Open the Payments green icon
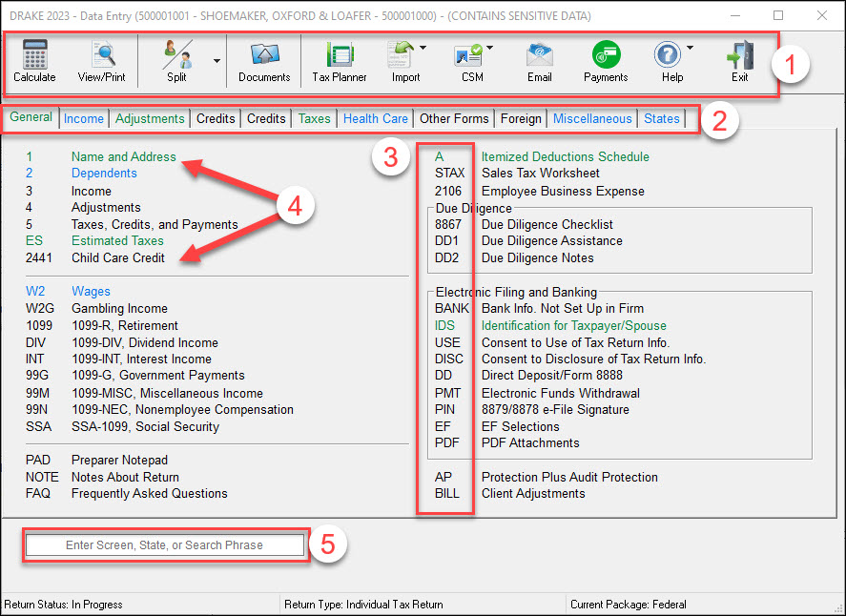This screenshot has width=846, height=616. tap(606, 54)
